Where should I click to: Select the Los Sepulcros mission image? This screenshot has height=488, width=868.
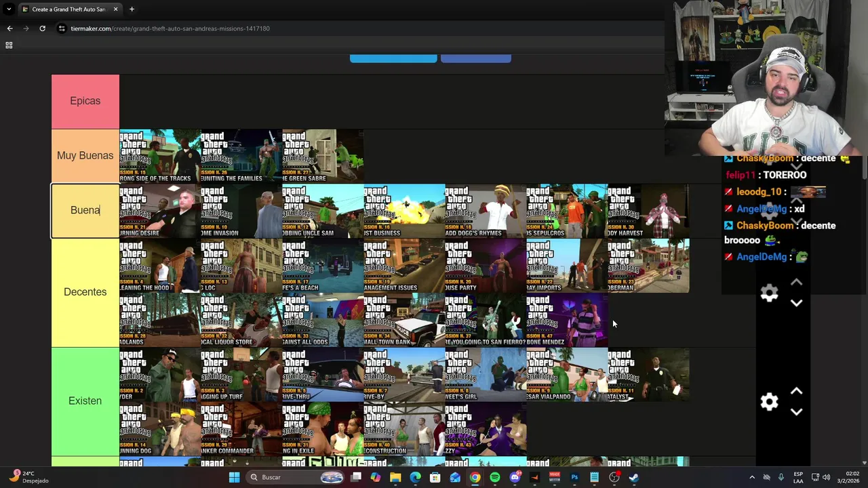[567, 211]
